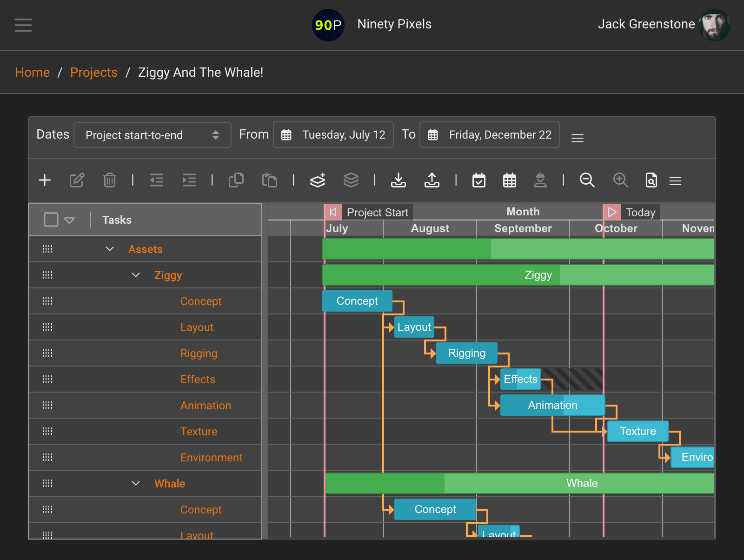The width and height of the screenshot is (744, 560).
Task: Select the Ziggy summary bar
Action: 518,275
